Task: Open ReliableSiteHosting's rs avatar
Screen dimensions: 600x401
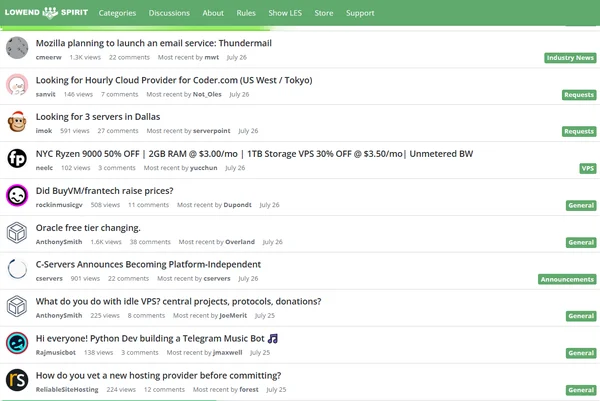Action: click(x=17, y=380)
